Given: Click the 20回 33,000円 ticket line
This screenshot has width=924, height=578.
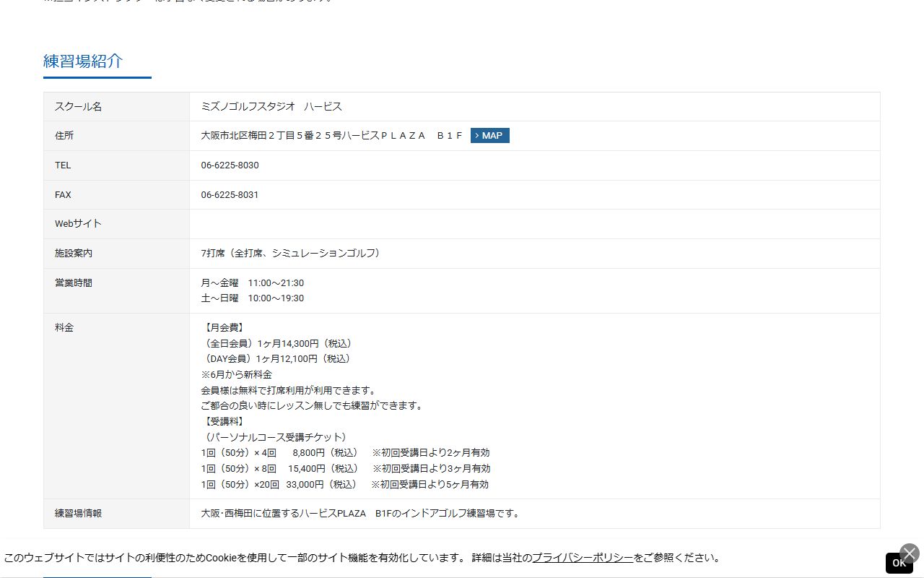Looking at the screenshot, I should (x=345, y=485).
